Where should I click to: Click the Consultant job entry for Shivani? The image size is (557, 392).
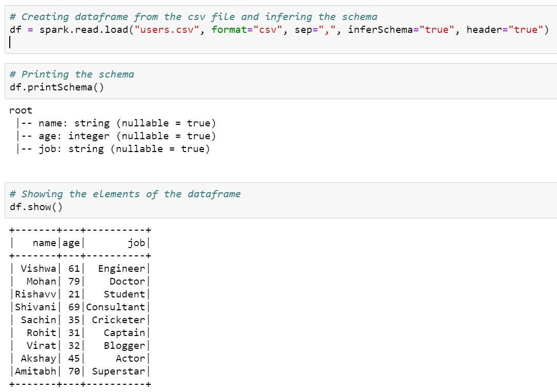pos(116,307)
